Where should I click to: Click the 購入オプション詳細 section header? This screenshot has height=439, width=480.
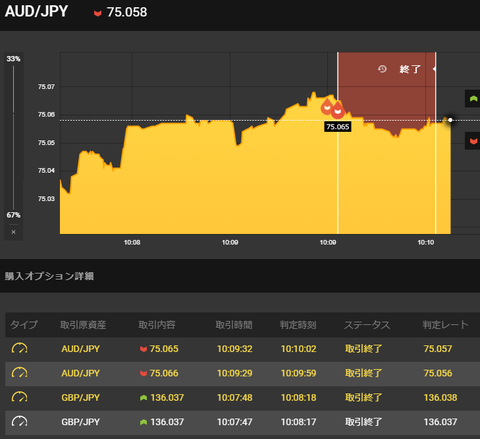coord(49,276)
